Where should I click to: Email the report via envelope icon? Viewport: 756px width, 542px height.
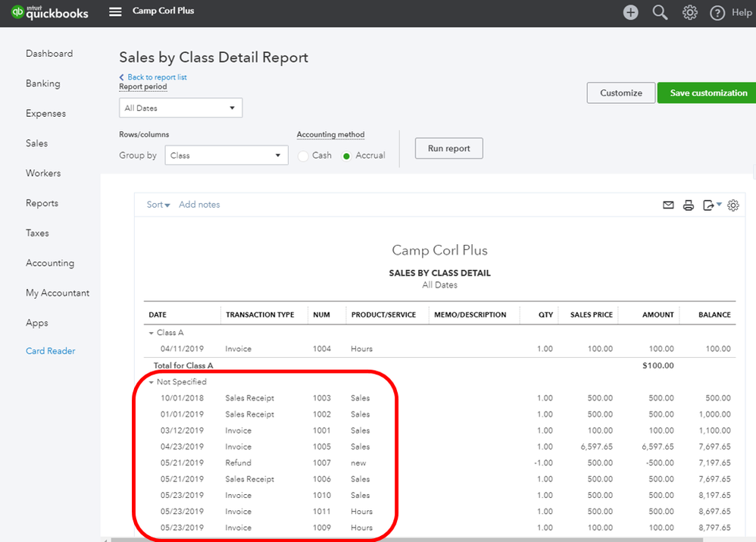pos(668,205)
